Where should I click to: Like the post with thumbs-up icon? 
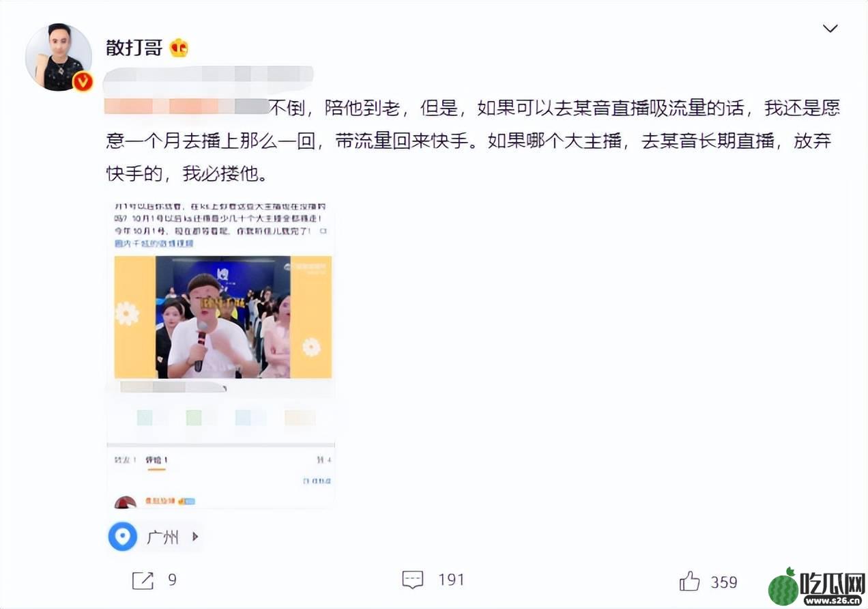690,581
